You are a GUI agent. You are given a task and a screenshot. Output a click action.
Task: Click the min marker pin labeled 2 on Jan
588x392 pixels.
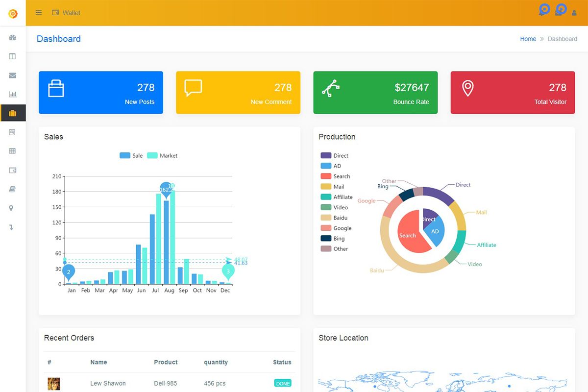tap(69, 272)
